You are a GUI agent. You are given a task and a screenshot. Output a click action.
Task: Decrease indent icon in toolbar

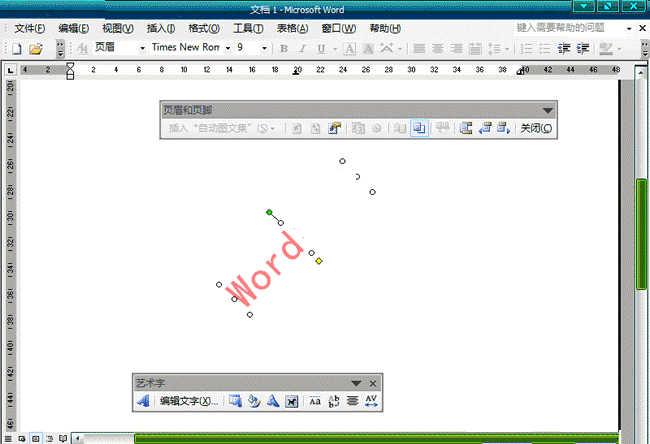[564, 49]
